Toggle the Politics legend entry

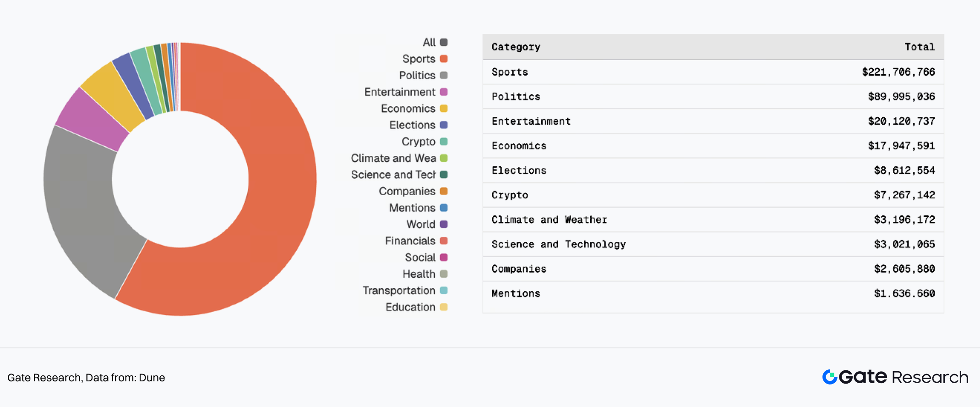pos(417,75)
